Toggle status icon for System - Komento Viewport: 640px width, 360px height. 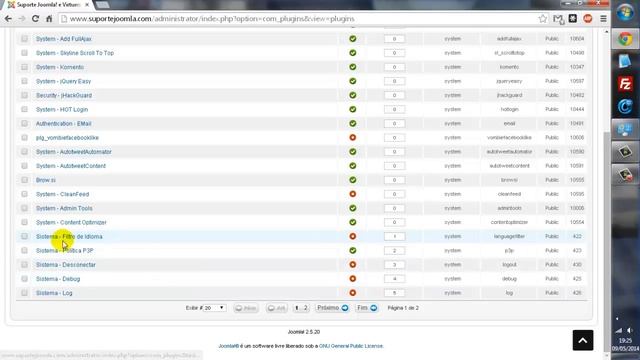(x=353, y=67)
